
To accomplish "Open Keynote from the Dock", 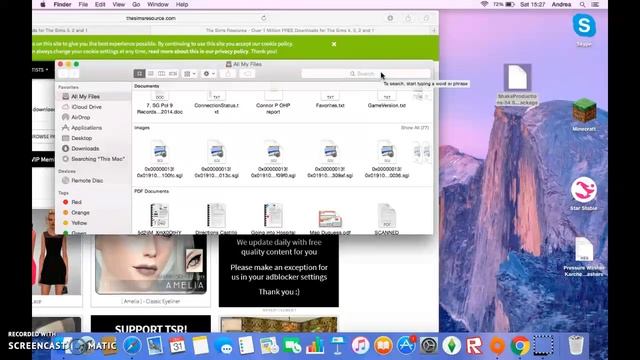I will click(337, 346).
